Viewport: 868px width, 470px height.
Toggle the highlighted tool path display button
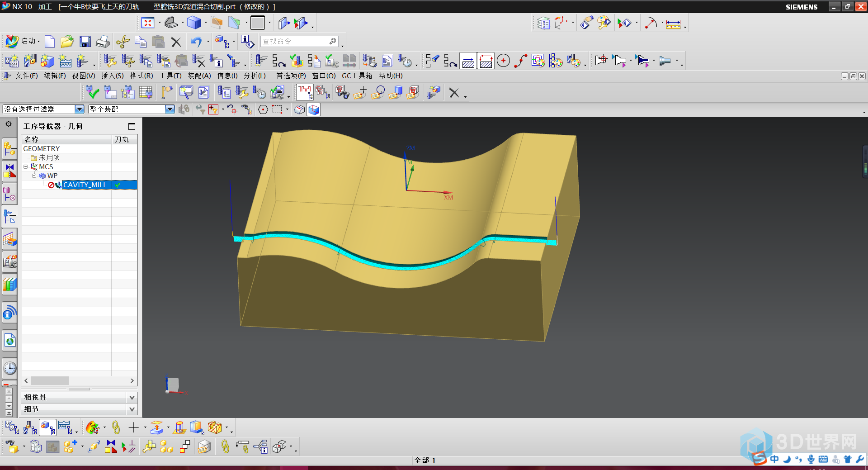(x=305, y=92)
